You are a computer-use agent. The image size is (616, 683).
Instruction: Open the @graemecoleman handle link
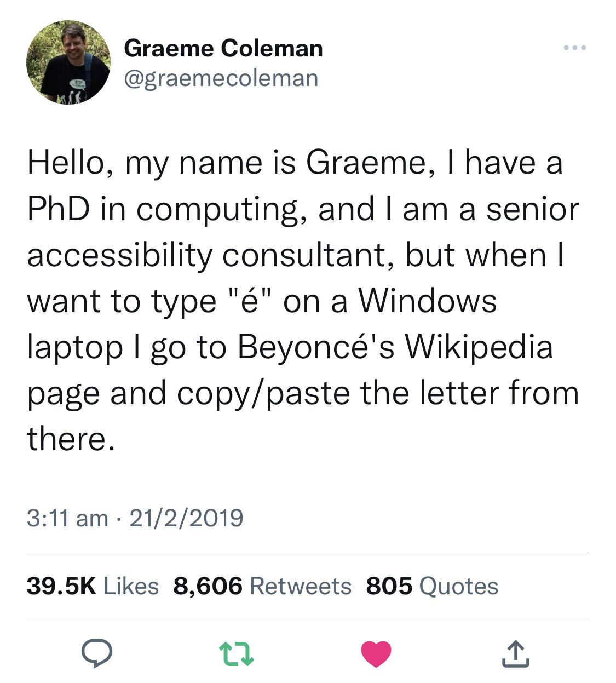[x=221, y=77]
